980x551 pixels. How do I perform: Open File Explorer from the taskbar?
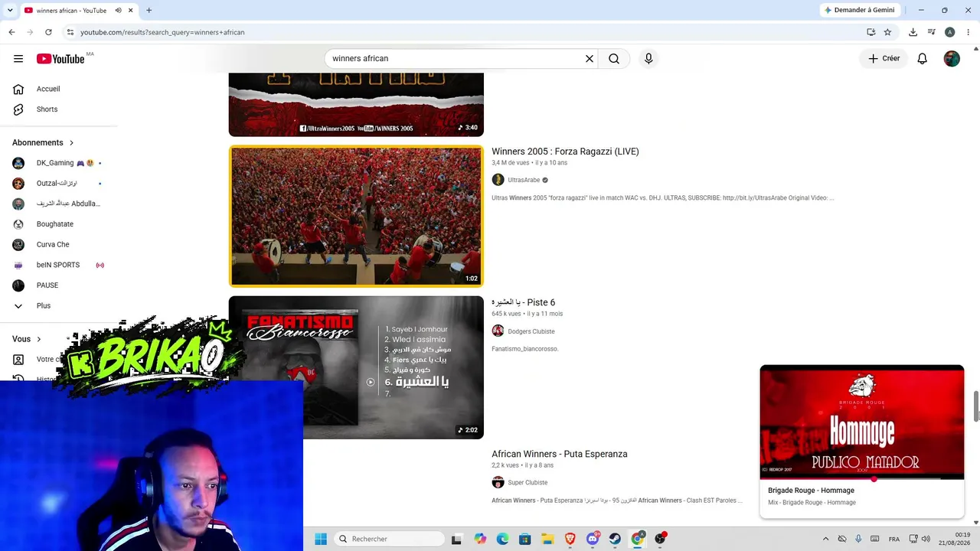point(547,539)
